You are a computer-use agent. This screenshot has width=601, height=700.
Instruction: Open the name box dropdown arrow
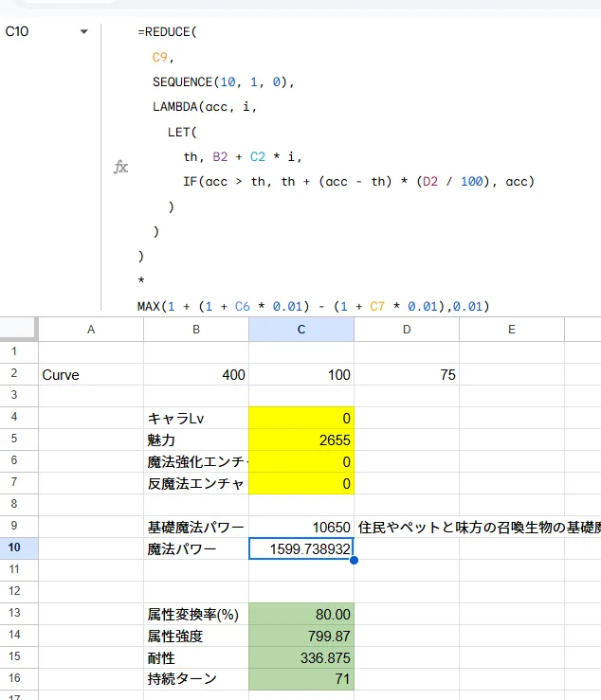point(83,31)
